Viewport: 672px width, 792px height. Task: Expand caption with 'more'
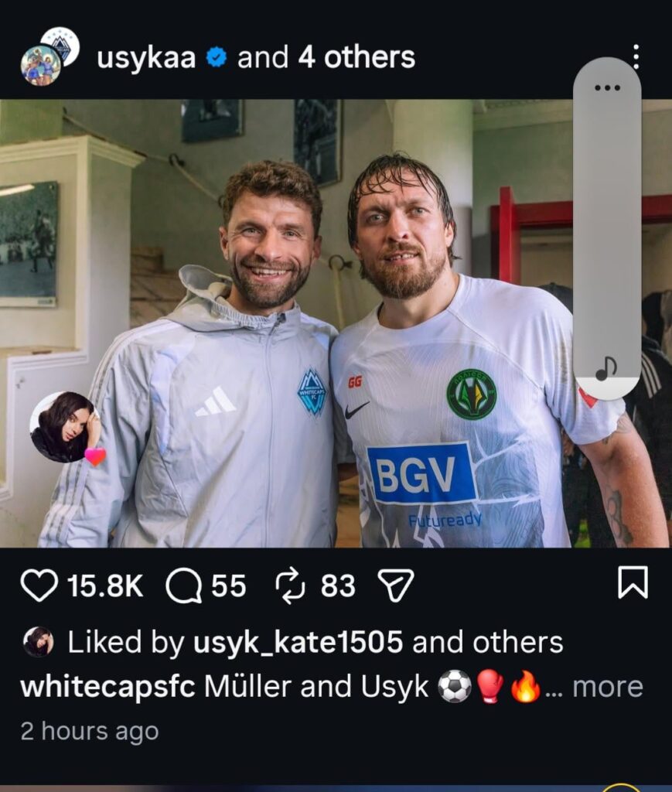pos(608,687)
